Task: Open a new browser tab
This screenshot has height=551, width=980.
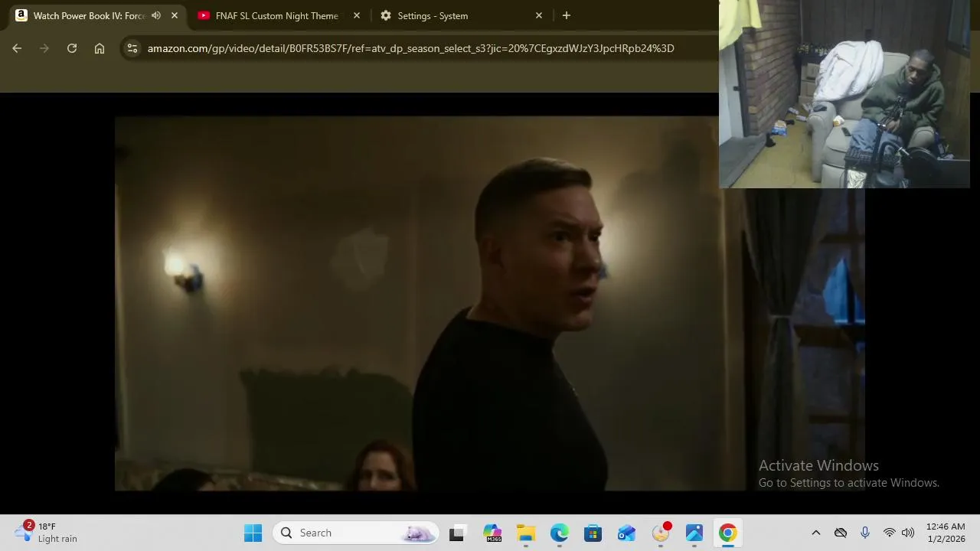Action: (567, 15)
